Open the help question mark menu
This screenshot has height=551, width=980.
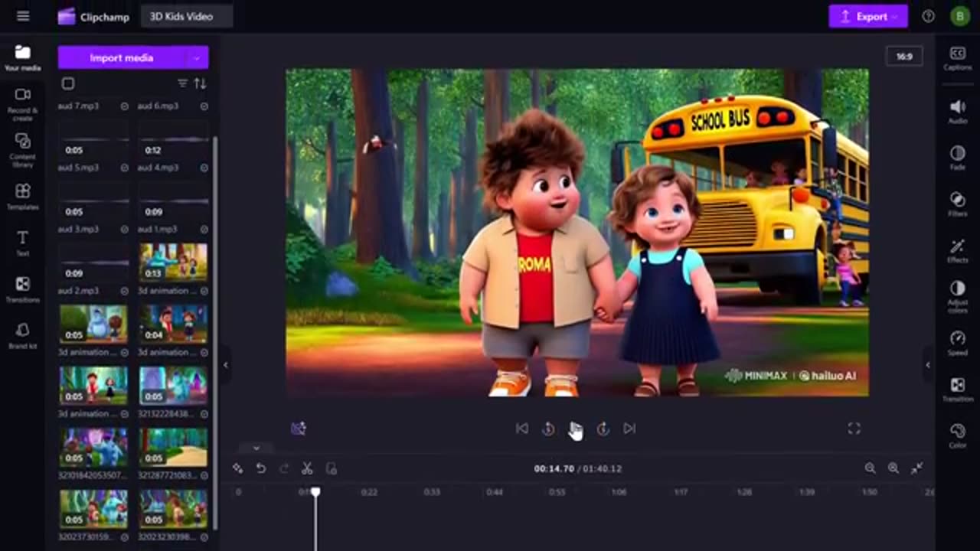928,16
